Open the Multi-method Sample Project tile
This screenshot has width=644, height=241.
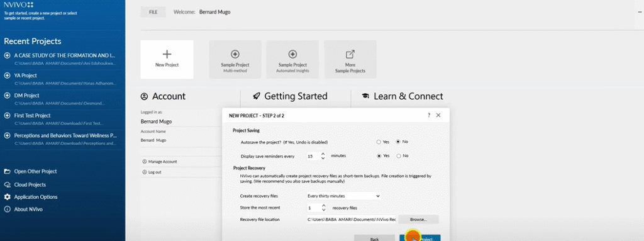point(235,59)
